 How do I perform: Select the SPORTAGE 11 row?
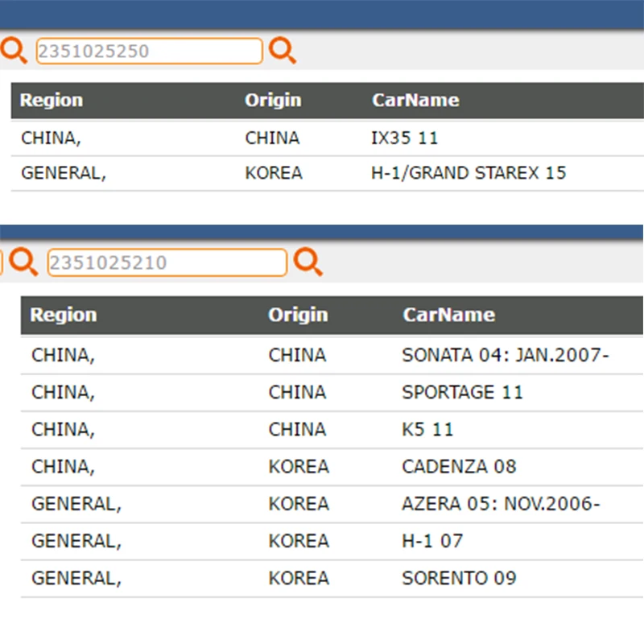point(332,393)
